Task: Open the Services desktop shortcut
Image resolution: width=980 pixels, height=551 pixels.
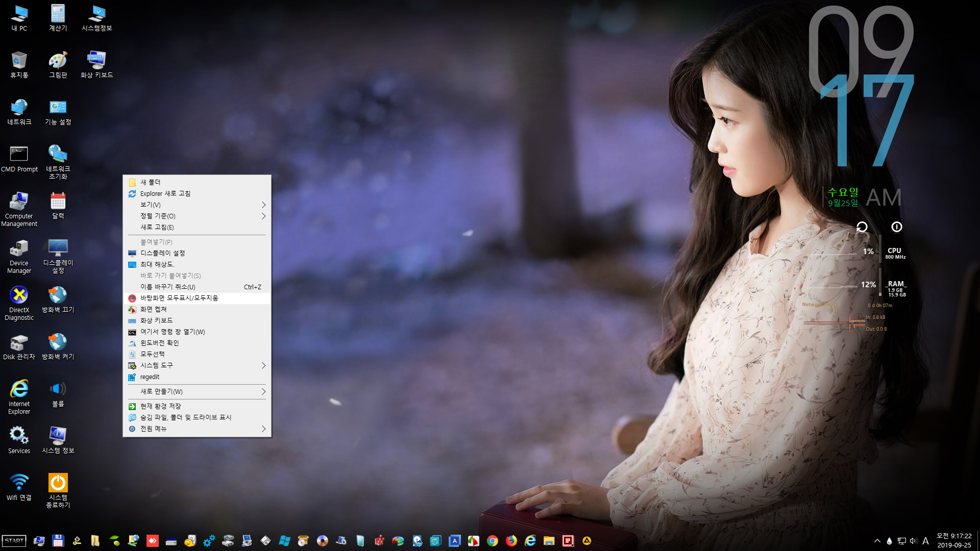Action: pyautogui.click(x=19, y=440)
